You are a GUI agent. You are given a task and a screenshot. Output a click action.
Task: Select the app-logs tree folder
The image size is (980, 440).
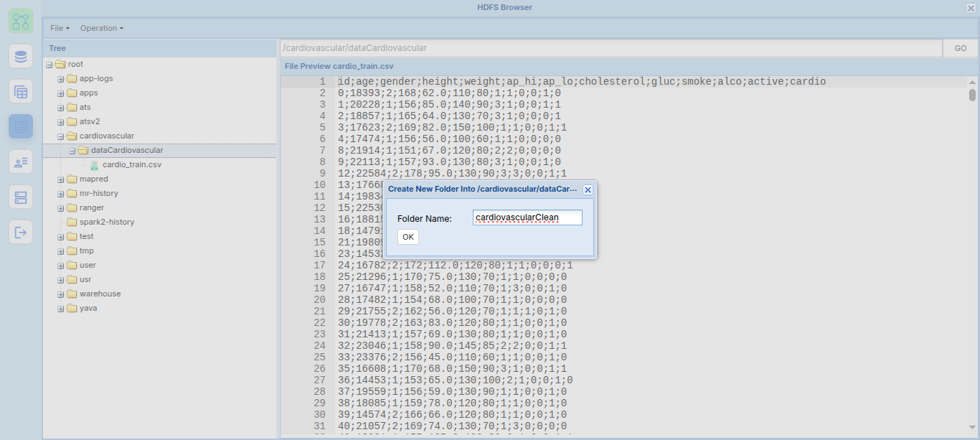coord(96,78)
